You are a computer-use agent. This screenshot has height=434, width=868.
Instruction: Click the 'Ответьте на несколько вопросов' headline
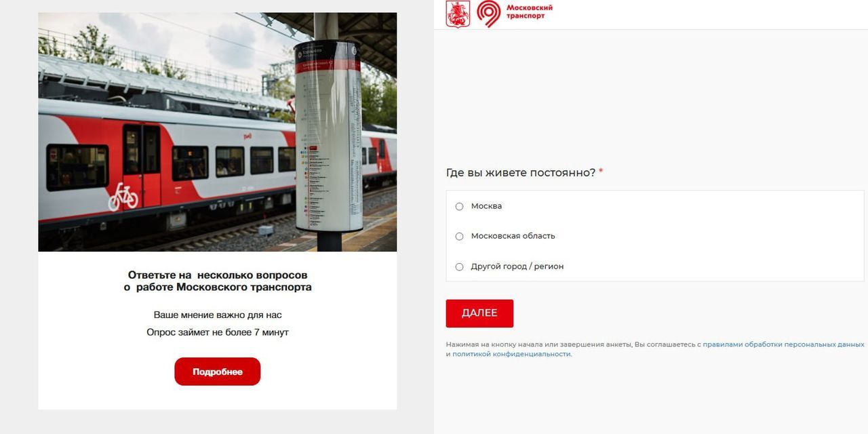coord(218,275)
